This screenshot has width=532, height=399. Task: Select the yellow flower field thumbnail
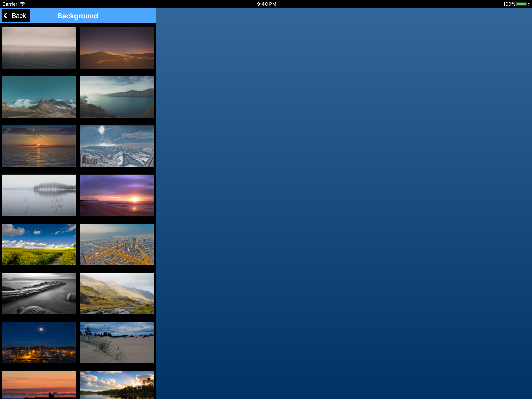[39, 244]
